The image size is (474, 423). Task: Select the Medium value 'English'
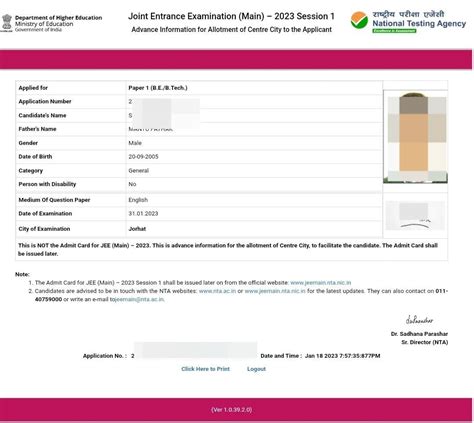pyautogui.click(x=138, y=200)
